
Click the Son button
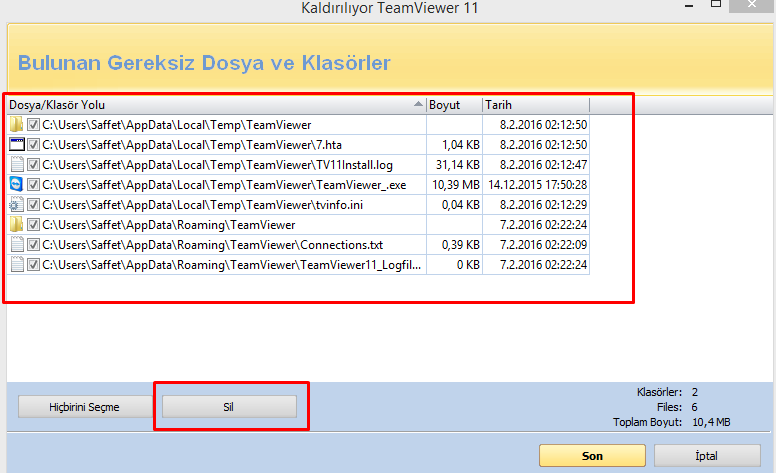(592, 456)
